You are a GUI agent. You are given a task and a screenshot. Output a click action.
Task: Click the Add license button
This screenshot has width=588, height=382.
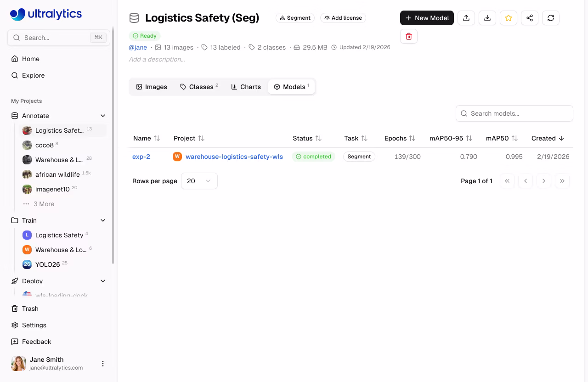coord(343,18)
